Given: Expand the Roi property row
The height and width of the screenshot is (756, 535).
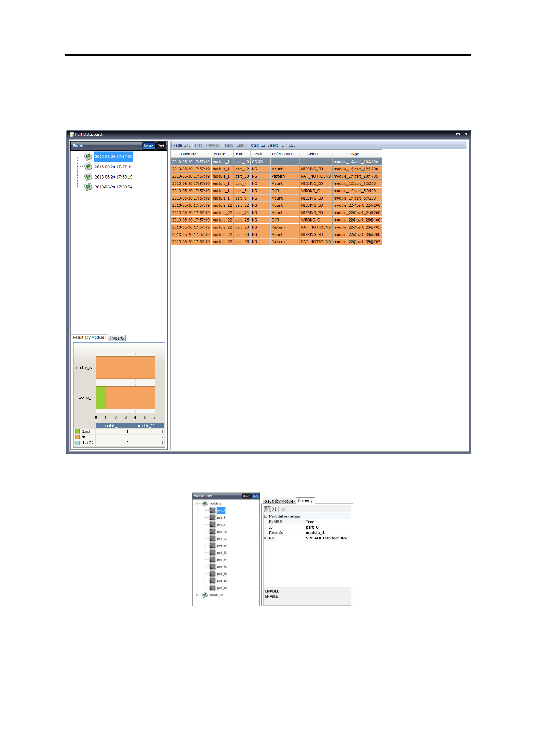Looking at the screenshot, I should pyautogui.click(x=266, y=538).
